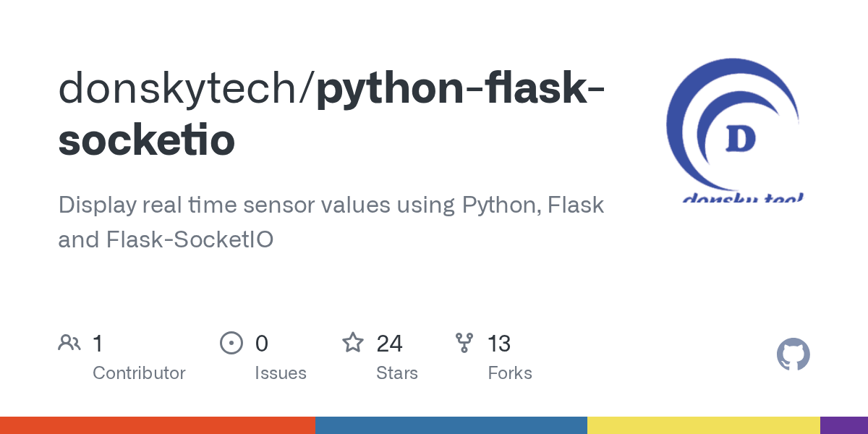Click the stars star icon
The height and width of the screenshot is (434, 868).
[x=353, y=343]
